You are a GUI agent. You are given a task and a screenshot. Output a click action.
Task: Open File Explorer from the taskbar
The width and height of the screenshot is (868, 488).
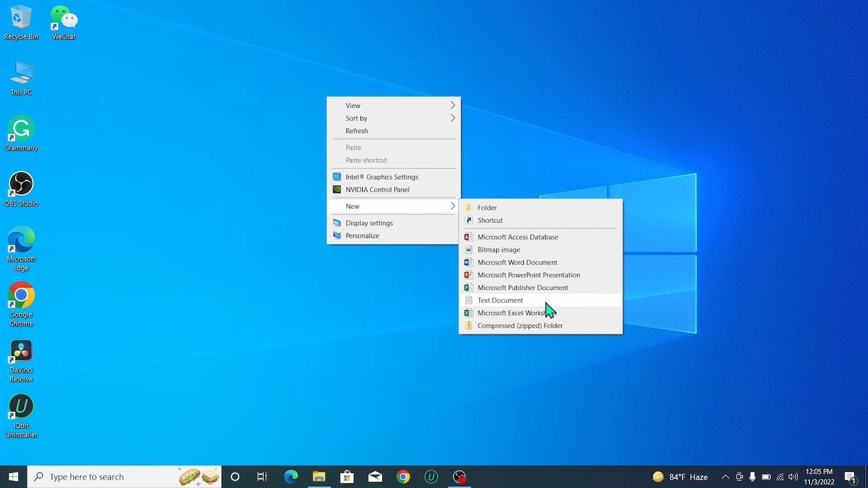tap(319, 477)
